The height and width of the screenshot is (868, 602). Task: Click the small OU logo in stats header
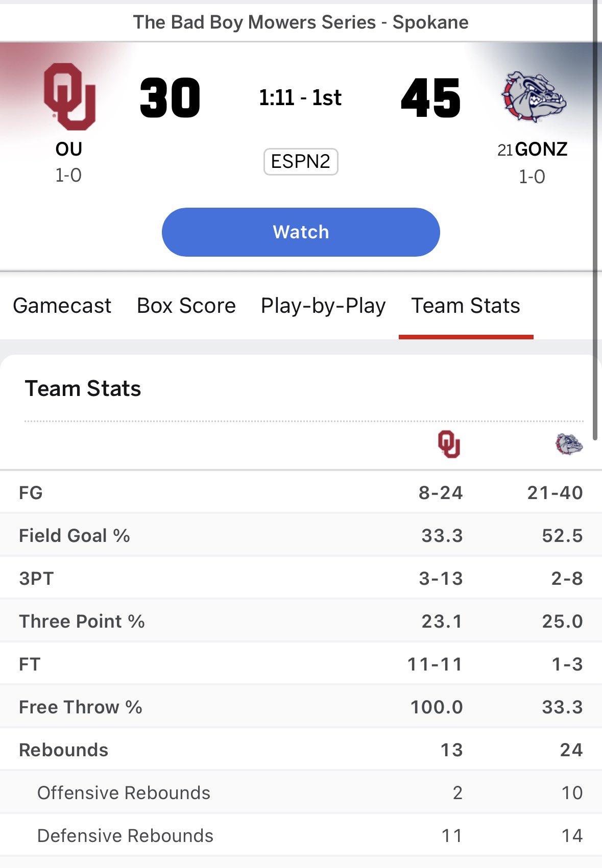coord(449,444)
